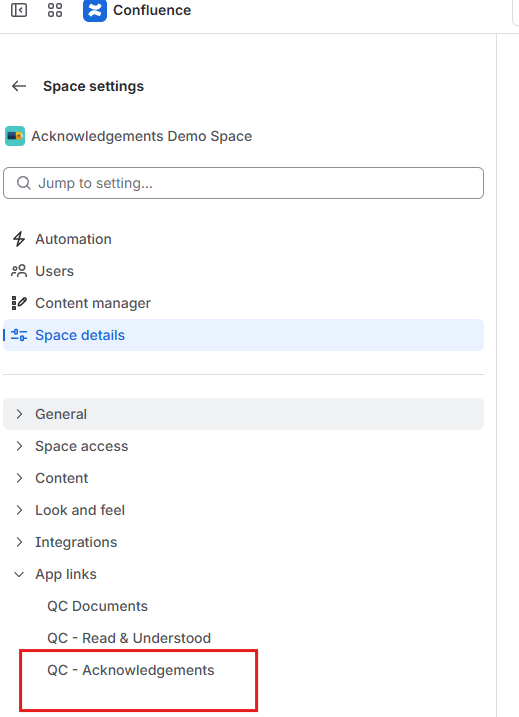Go back using the arrow beside Space settings
The image size is (519, 717).
point(19,86)
